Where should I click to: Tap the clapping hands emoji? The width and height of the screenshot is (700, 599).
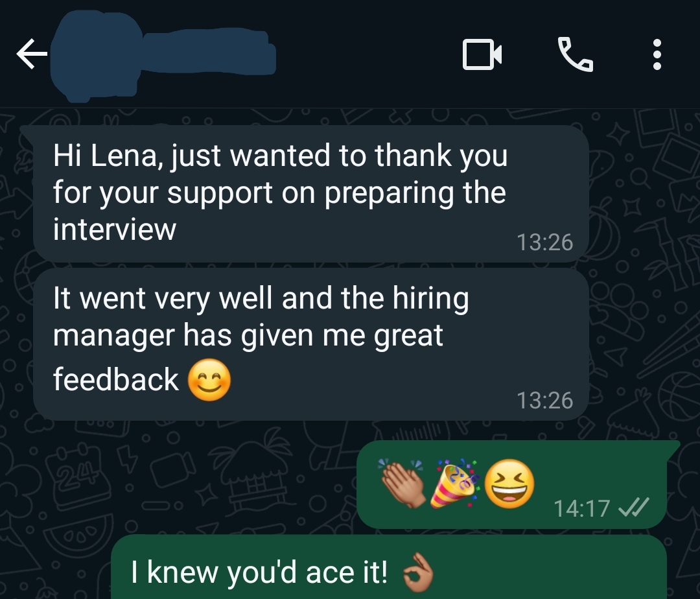pos(402,484)
